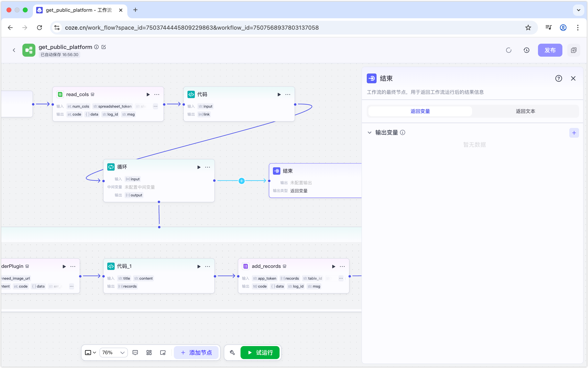Collapse the 输出变量 section chevron
This screenshot has width=588, height=368.
click(x=369, y=133)
